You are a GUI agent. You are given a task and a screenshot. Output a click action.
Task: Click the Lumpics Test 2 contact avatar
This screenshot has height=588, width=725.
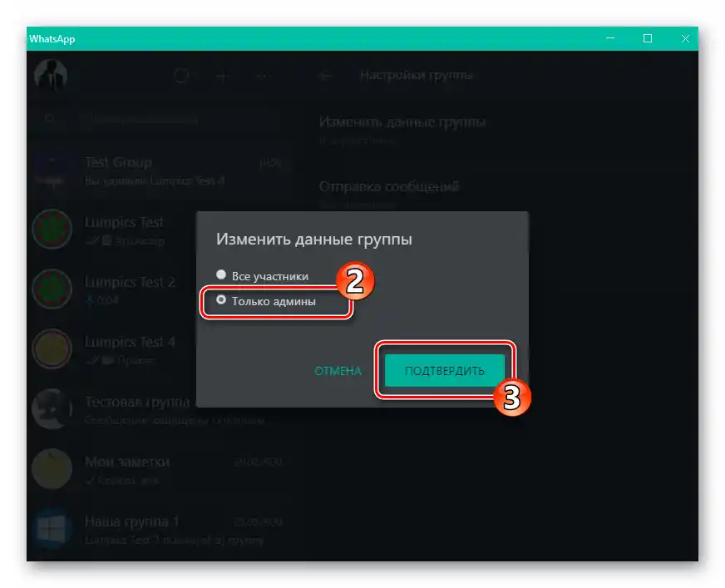pos(52,289)
